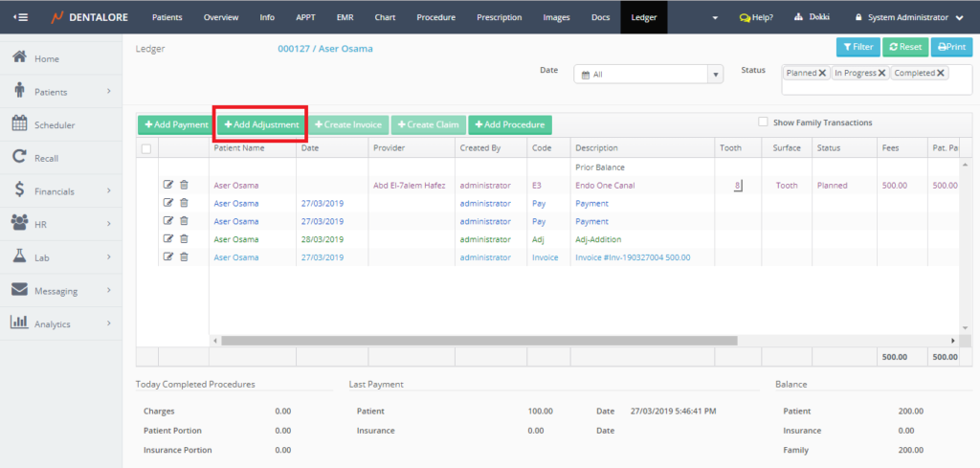Remove the Planned status filter tag
The image size is (980, 468).
pos(822,73)
